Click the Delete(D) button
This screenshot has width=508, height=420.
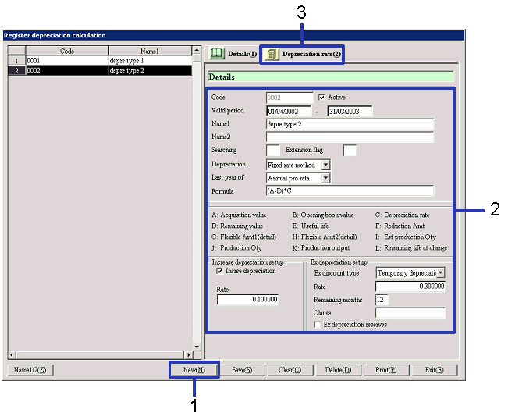[x=338, y=370]
